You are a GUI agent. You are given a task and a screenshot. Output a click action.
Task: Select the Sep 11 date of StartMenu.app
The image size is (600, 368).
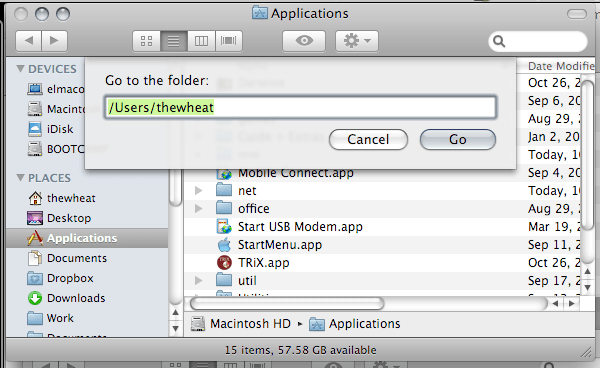click(x=554, y=245)
